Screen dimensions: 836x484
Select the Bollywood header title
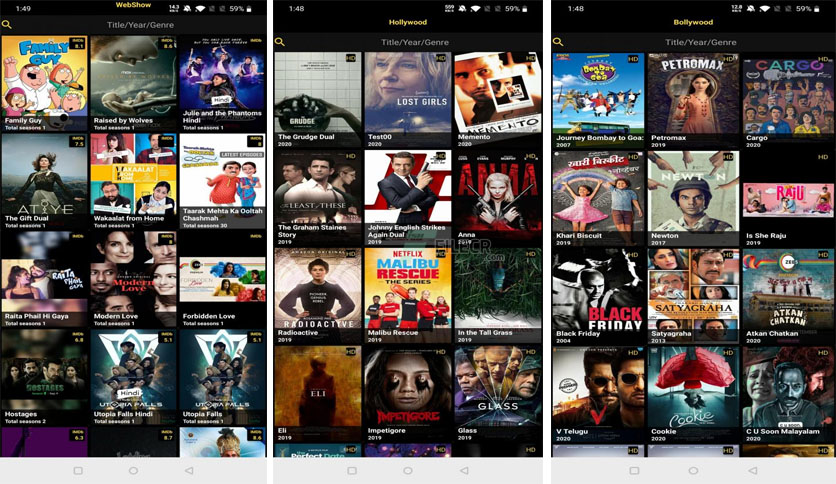click(693, 22)
